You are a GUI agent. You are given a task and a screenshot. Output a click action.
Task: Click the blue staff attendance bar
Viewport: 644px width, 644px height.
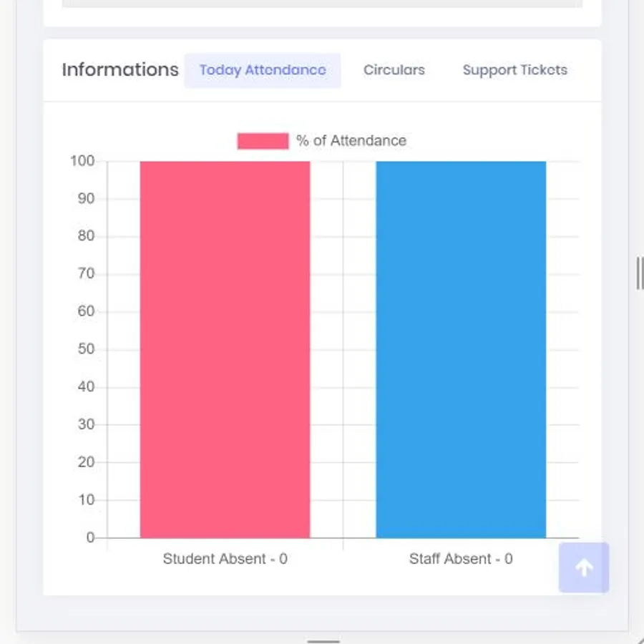[461, 349]
